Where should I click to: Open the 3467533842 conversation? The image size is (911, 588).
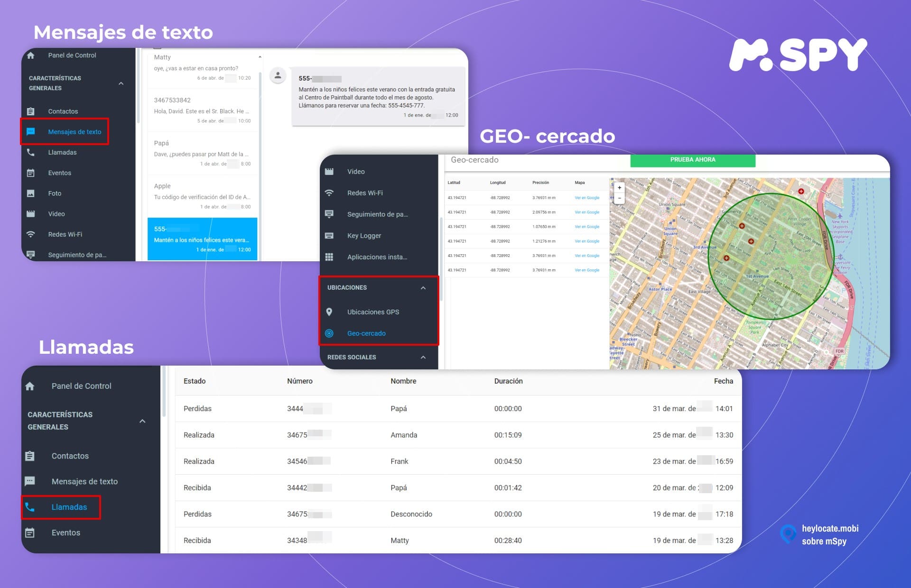click(x=203, y=110)
